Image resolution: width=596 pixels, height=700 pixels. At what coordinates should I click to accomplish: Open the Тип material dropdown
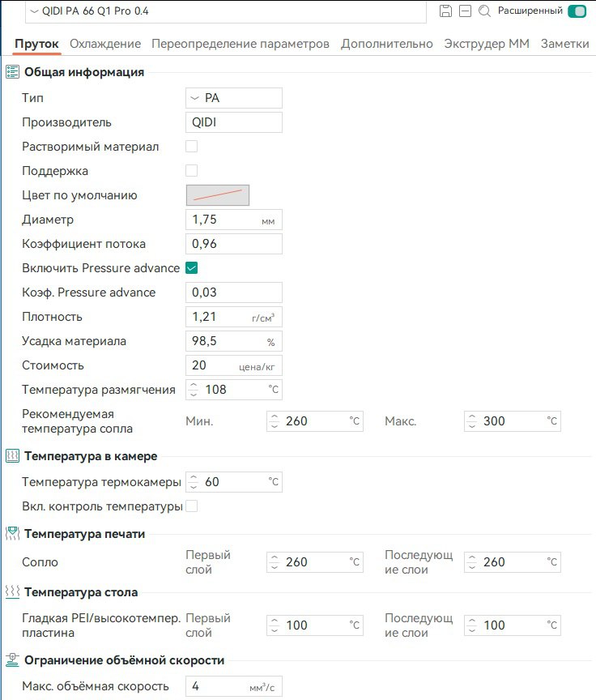(234, 98)
